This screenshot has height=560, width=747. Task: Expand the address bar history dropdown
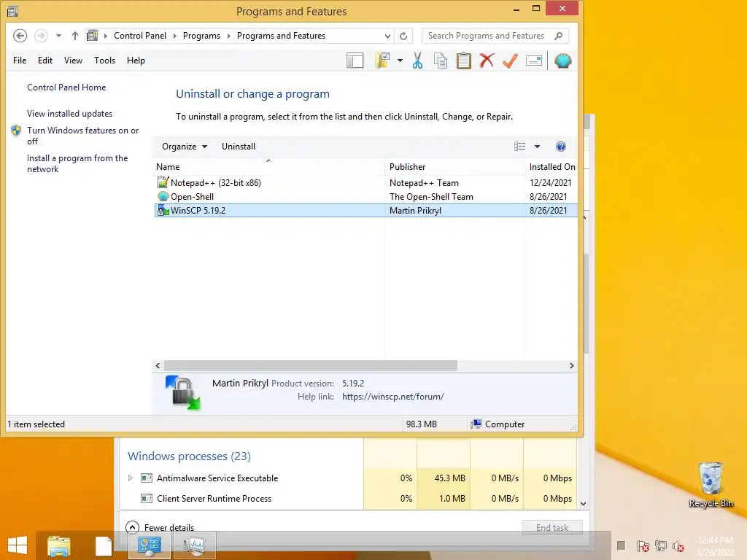point(387,36)
